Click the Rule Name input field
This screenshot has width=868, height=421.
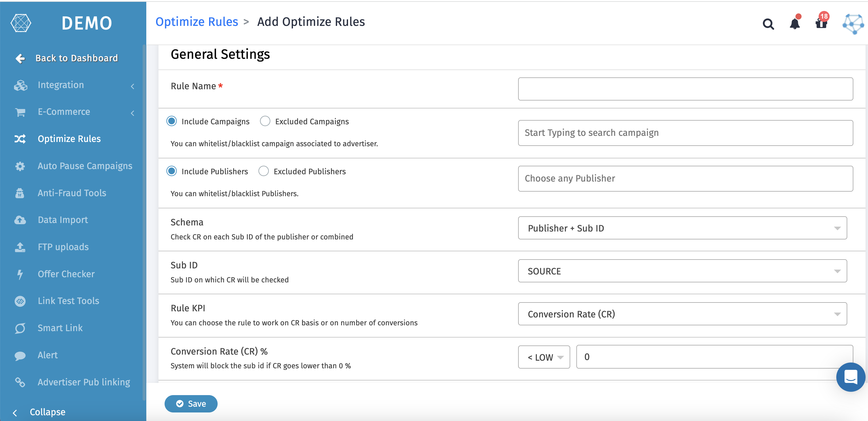[x=685, y=89]
